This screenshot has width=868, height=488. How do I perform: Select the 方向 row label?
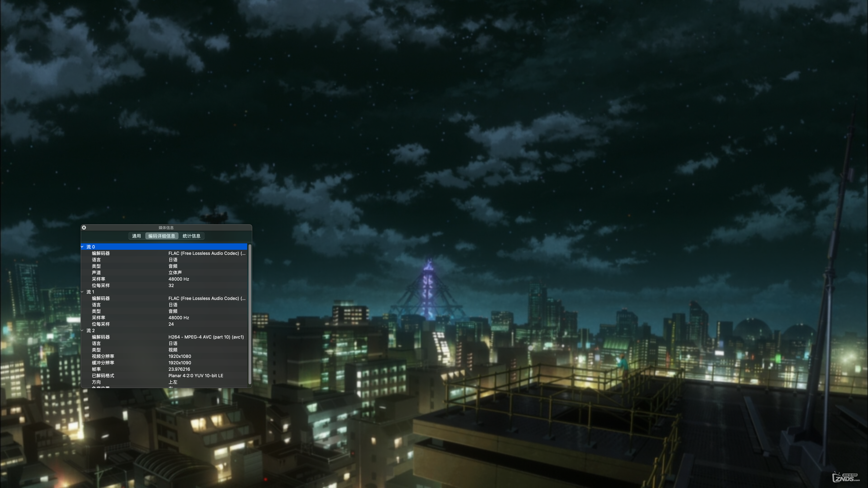click(96, 382)
